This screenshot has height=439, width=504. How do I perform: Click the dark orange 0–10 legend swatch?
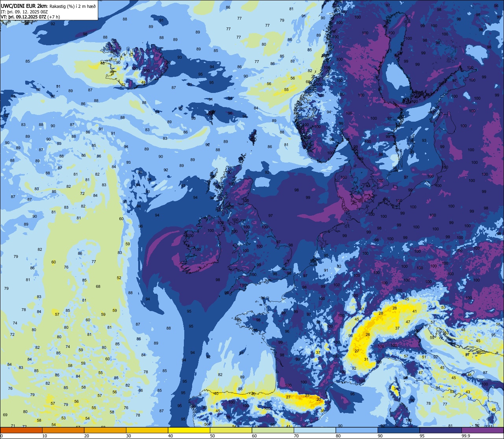pos(21,430)
